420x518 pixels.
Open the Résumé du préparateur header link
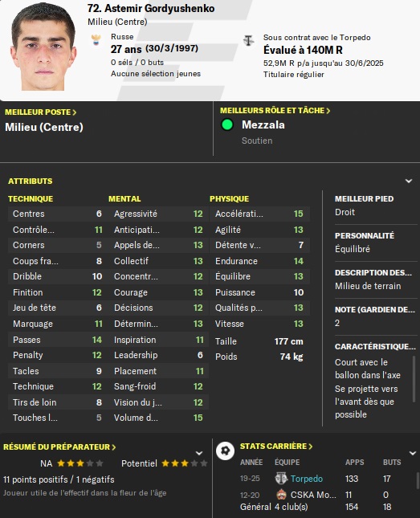[59, 447]
